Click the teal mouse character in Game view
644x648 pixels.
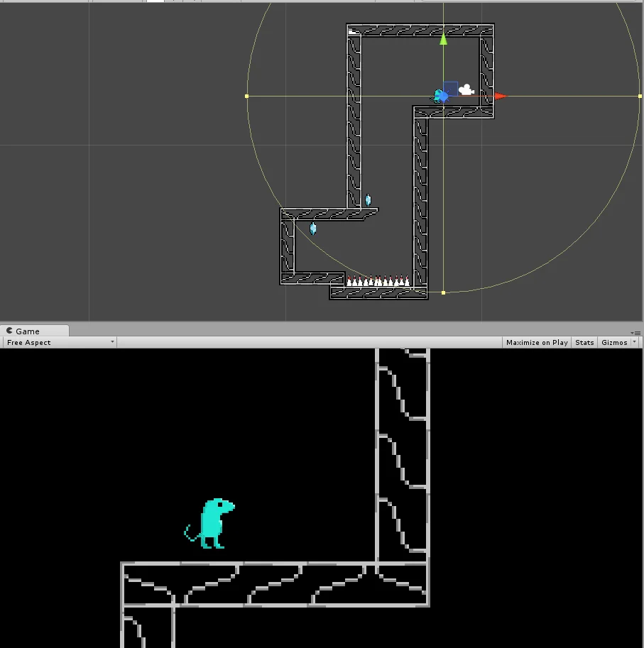click(x=210, y=524)
